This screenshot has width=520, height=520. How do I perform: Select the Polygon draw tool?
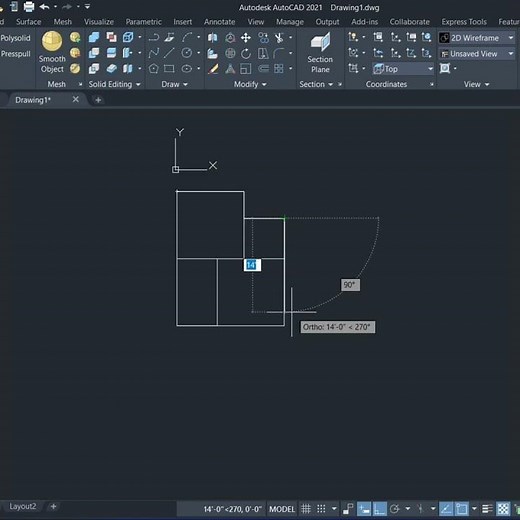154,69
